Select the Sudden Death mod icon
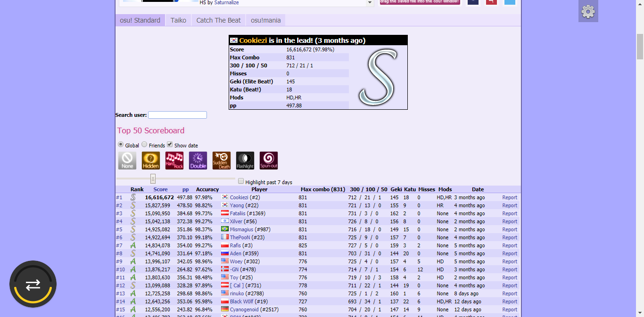 (222, 161)
